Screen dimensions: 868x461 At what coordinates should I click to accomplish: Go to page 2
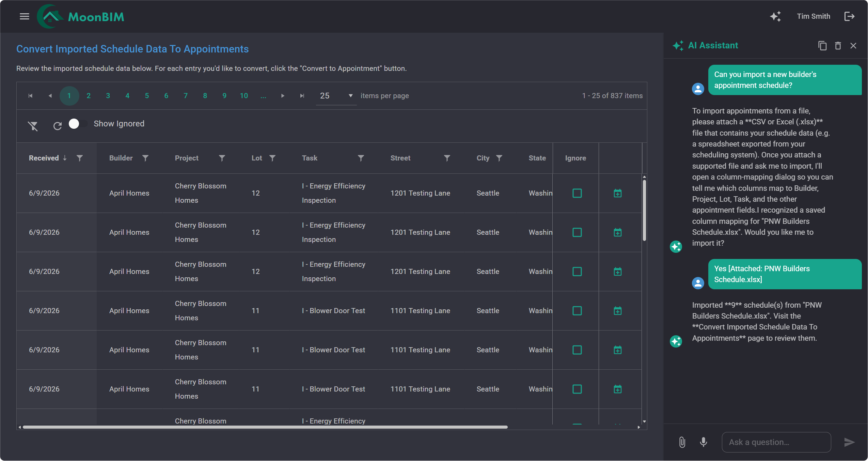89,96
